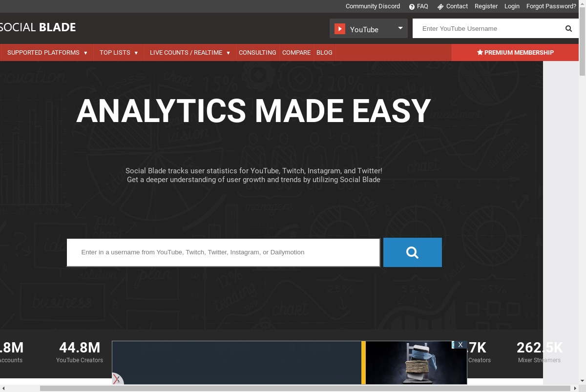Expand the Top Lists menu
This screenshot has height=392, width=586.
(119, 53)
